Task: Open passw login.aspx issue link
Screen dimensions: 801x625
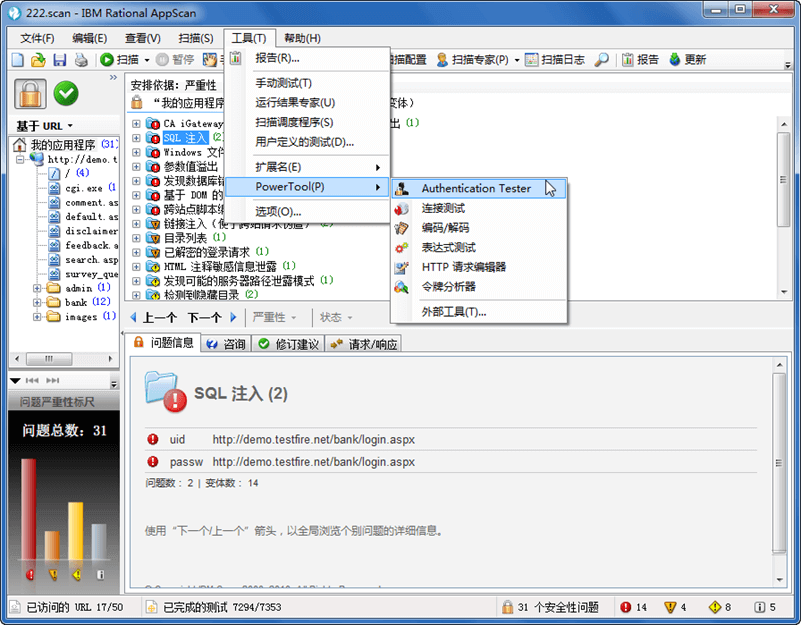Action: 314,462
